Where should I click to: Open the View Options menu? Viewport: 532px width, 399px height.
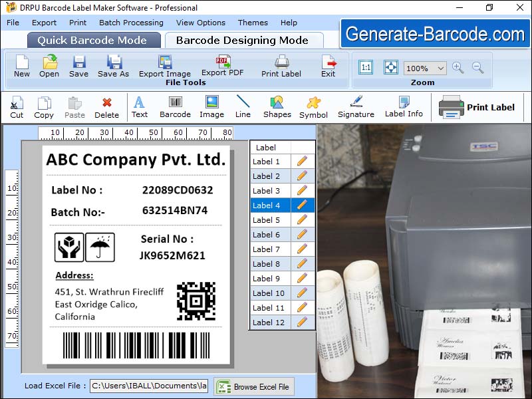[x=201, y=23]
